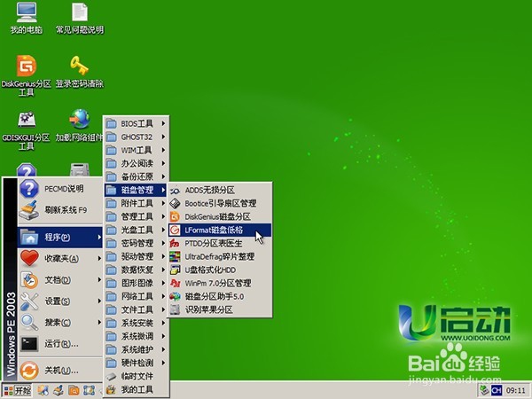Expand the WIM工具 submenu arrow

point(163,150)
